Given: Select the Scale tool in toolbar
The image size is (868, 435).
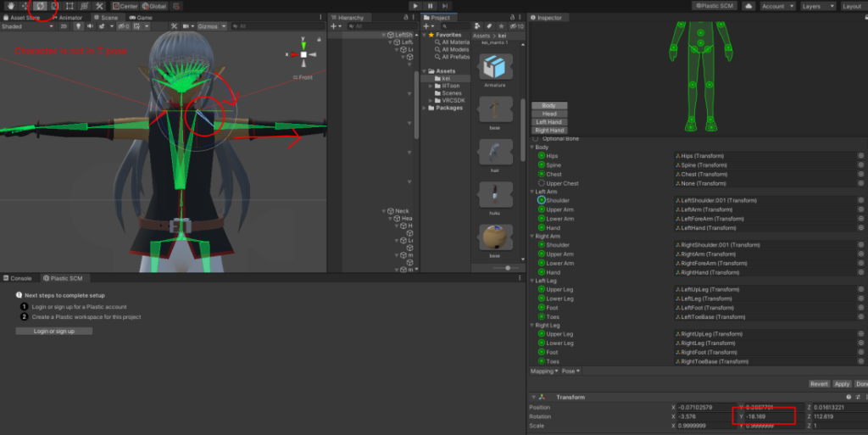Looking at the screenshot, I should [54, 6].
